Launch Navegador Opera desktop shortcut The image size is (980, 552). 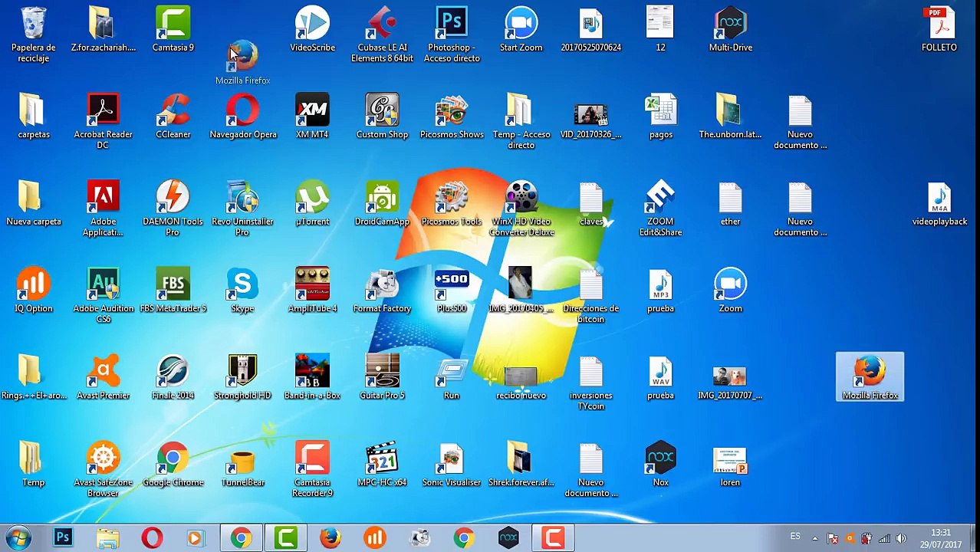coord(242,117)
